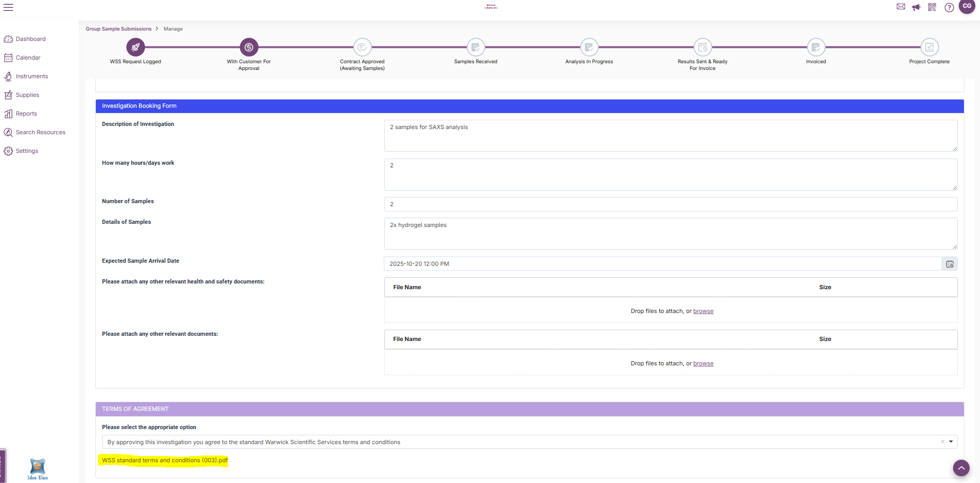This screenshot has height=483, width=980.
Task: Open Reports from the sidebar
Action: coord(26,113)
